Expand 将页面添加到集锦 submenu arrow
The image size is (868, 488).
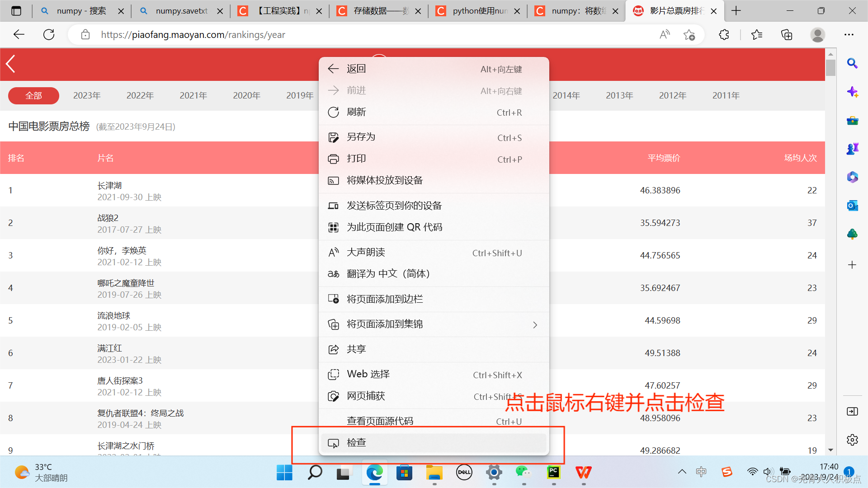coord(535,325)
